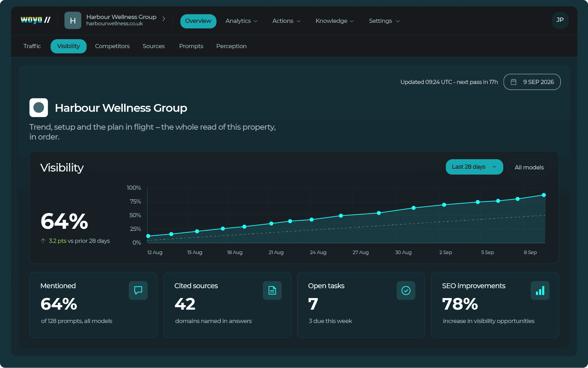Open the Analytics dropdown menu
The height and width of the screenshot is (368, 588).
pos(242,21)
